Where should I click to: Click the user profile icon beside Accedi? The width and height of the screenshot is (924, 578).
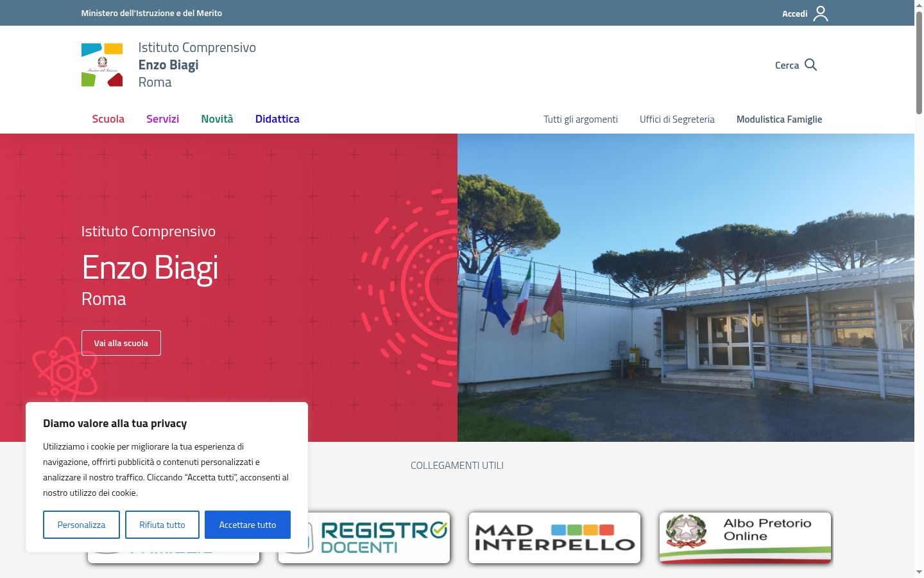click(821, 13)
